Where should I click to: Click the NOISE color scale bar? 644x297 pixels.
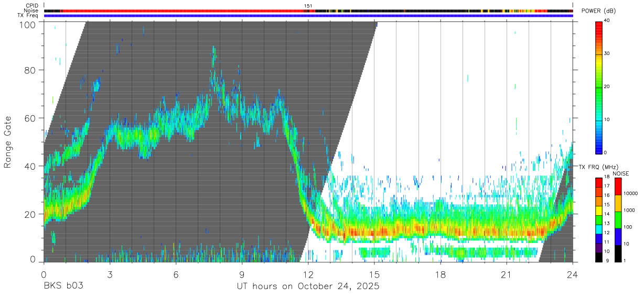point(618,219)
